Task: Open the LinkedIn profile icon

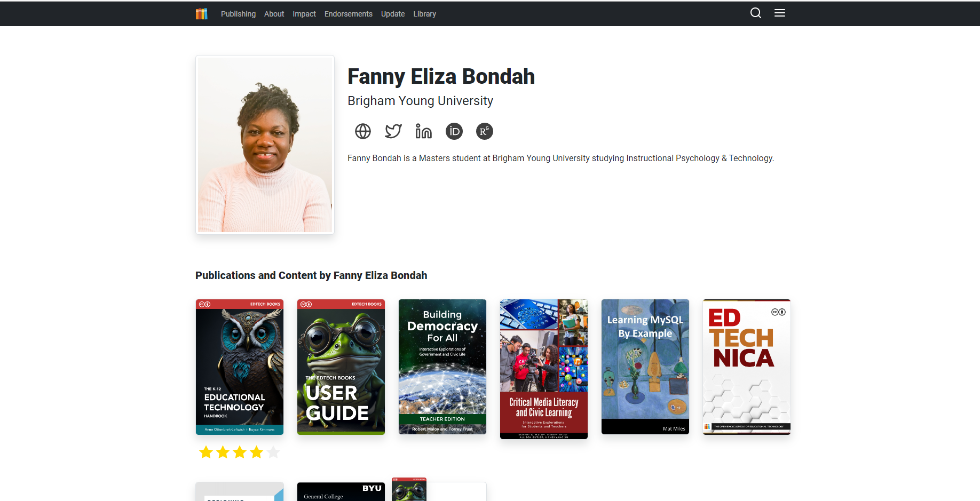Action: (x=424, y=131)
